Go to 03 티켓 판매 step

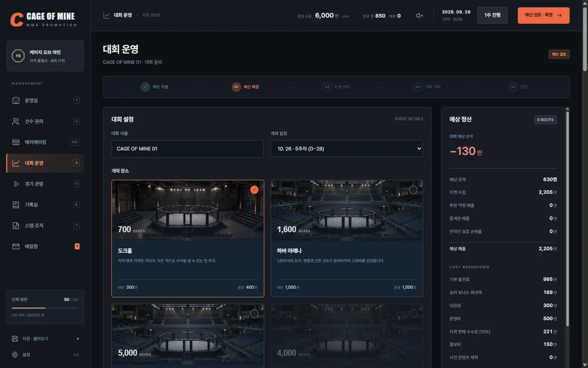(x=336, y=87)
